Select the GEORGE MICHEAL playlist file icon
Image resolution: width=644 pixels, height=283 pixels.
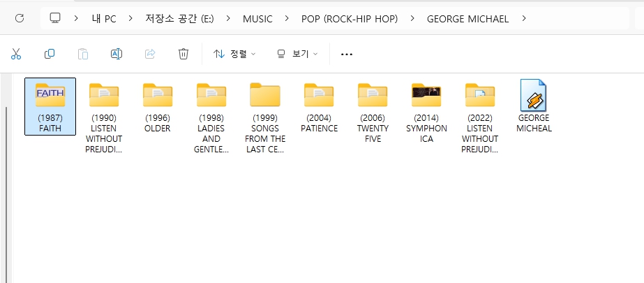[x=534, y=95]
